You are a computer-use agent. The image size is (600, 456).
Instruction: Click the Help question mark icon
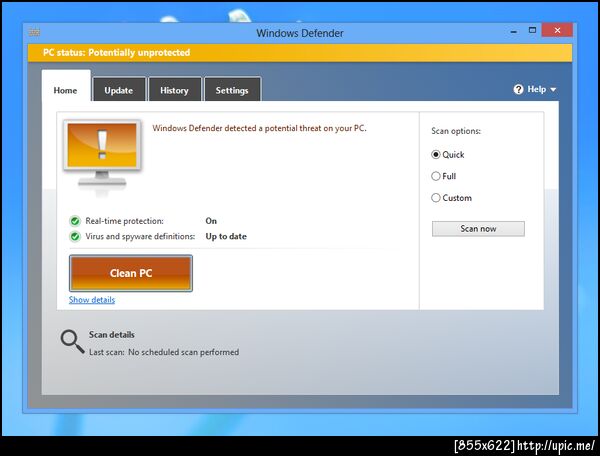(518, 90)
